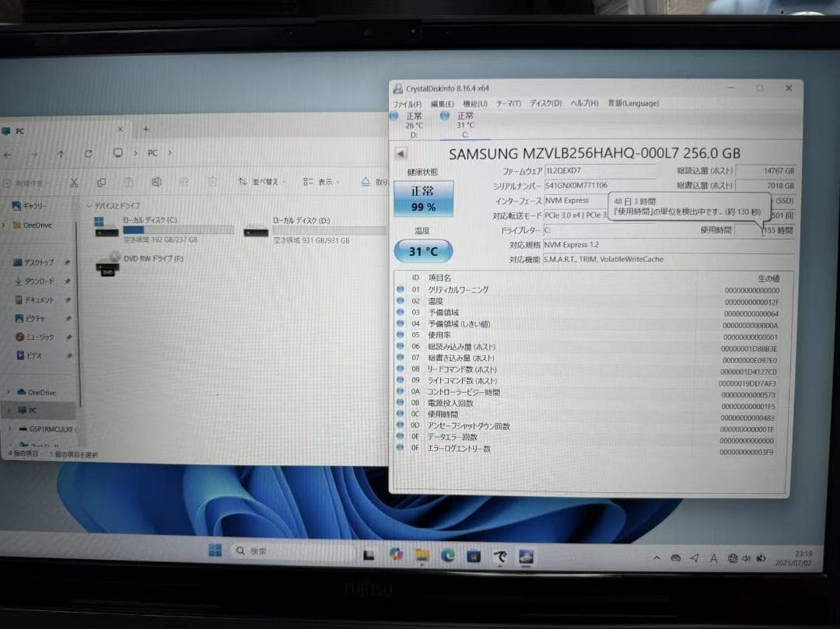Click the Refresh icon in Explorer navigation bar
The image size is (840, 629).
pos(87,154)
